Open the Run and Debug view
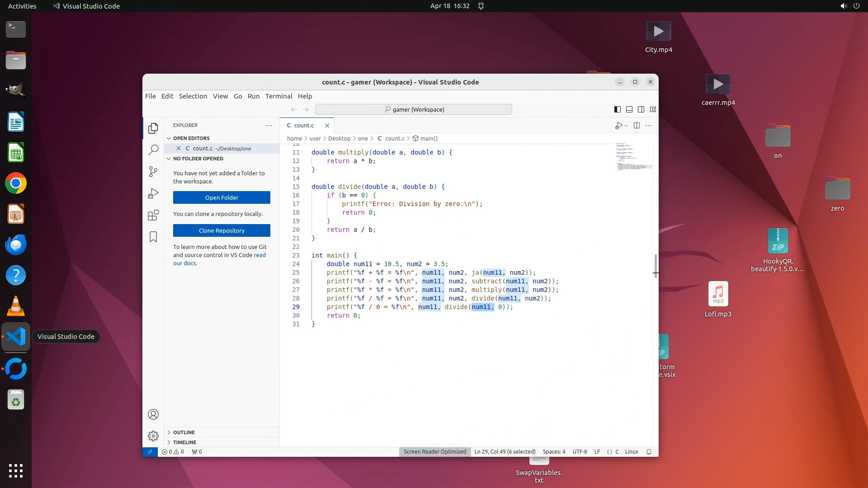The height and width of the screenshot is (488, 868). [x=153, y=193]
